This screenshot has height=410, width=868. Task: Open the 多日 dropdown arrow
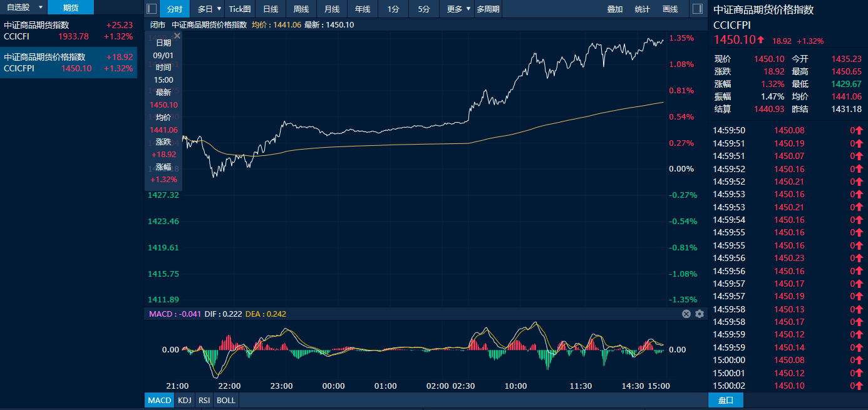point(219,9)
